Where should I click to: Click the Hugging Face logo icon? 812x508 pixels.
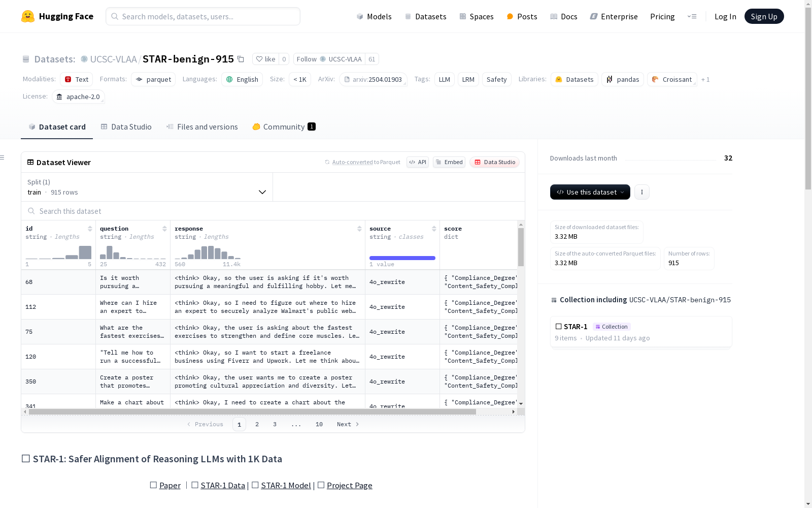point(28,16)
